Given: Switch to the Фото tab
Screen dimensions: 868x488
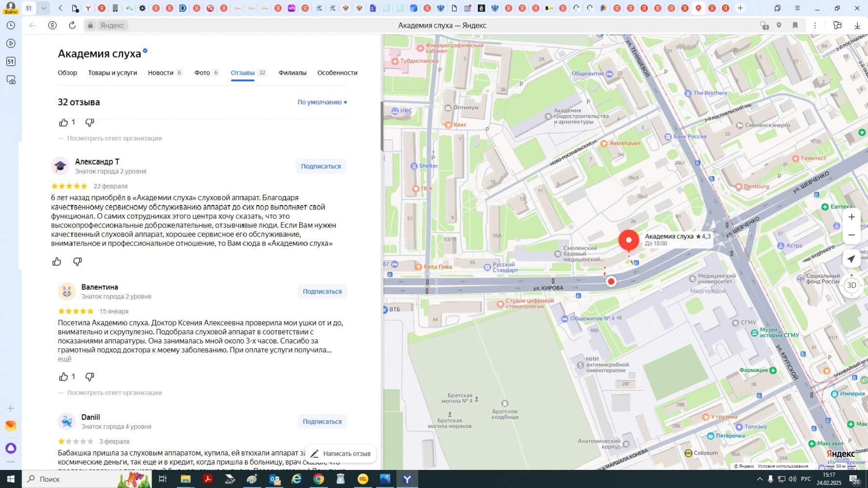Looking at the screenshot, I should 202,73.
